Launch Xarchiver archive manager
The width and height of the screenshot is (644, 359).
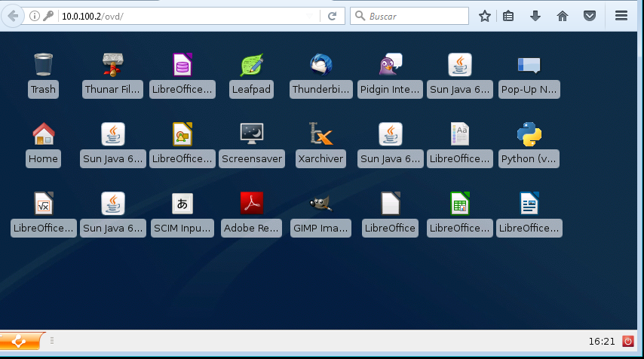pos(321,135)
